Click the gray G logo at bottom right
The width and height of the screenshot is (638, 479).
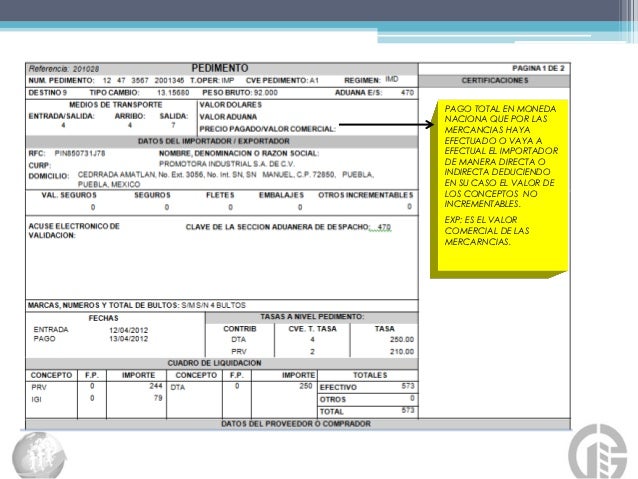[598, 451]
